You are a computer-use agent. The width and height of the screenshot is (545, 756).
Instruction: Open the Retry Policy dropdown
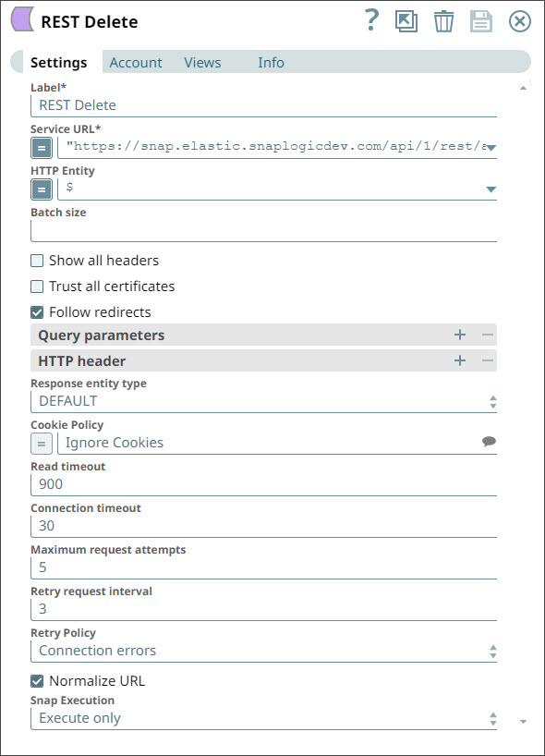pos(492,649)
